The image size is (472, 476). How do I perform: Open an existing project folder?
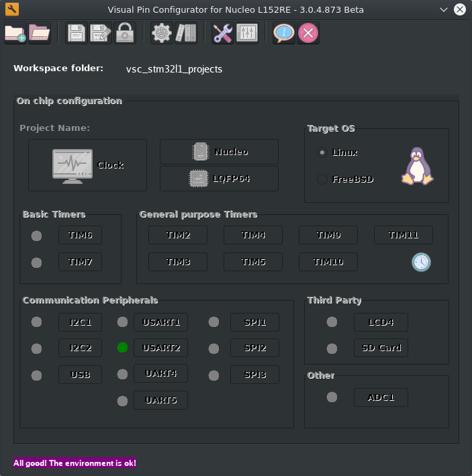(40, 33)
